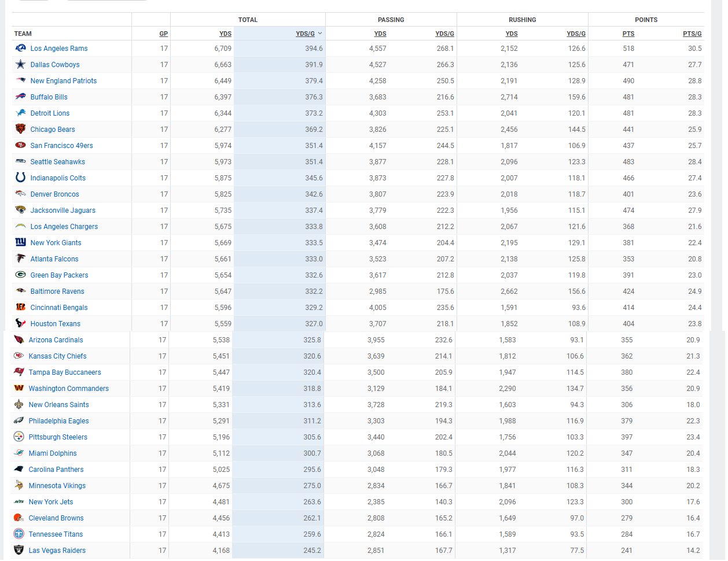Screen dimensions: 728x561
Task: Click the Indianapolis Colts horseshoe logo
Action: (x=21, y=178)
